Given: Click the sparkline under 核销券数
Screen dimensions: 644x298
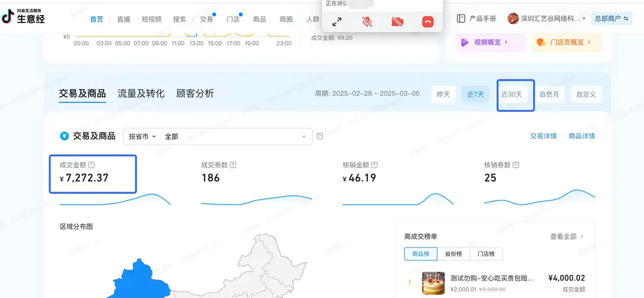Looking at the screenshot, I should (539, 197).
